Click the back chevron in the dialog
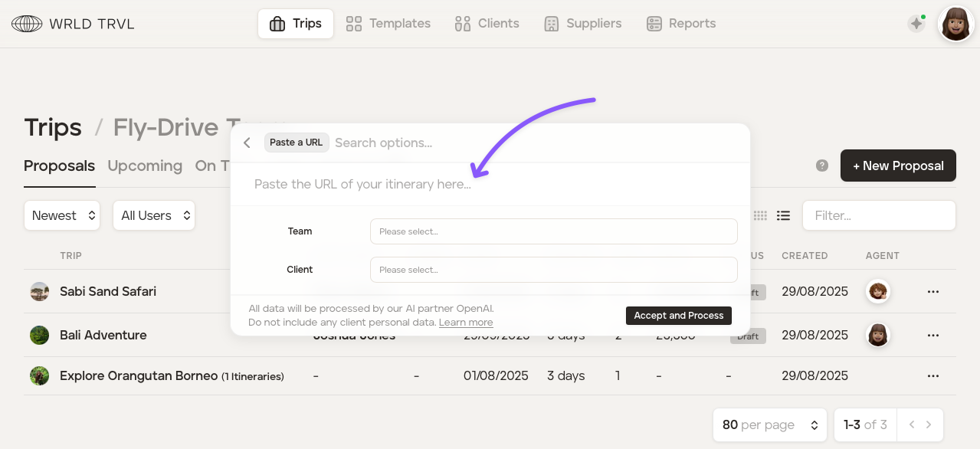 [247, 143]
